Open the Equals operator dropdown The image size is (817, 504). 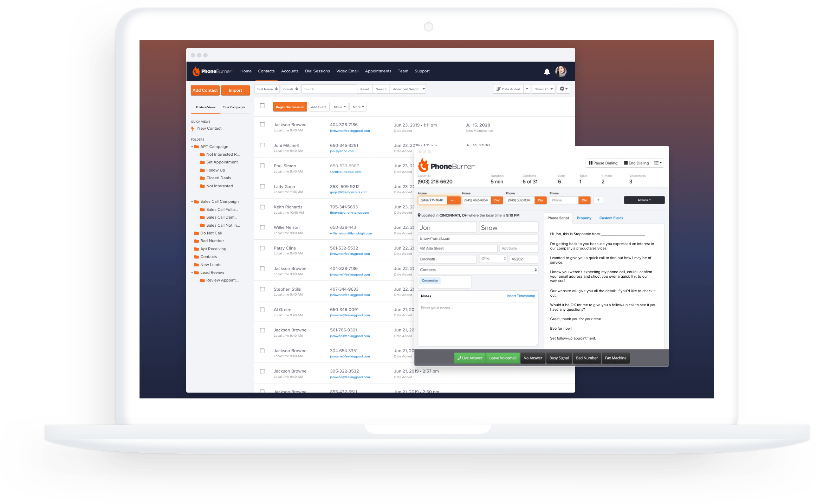point(290,89)
